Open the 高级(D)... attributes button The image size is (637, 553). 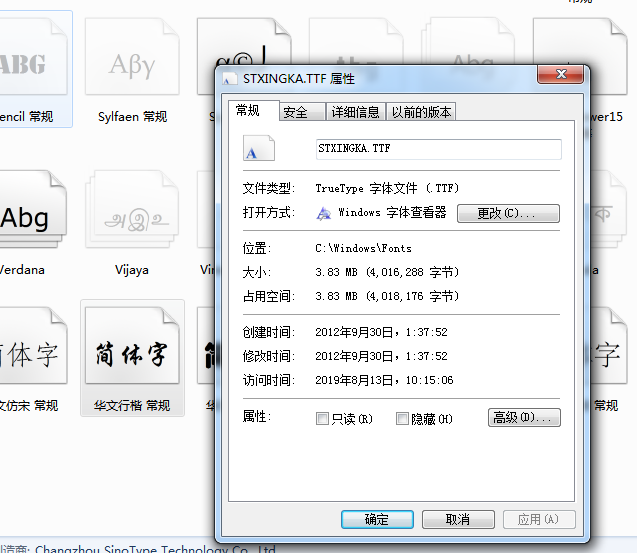(x=524, y=417)
